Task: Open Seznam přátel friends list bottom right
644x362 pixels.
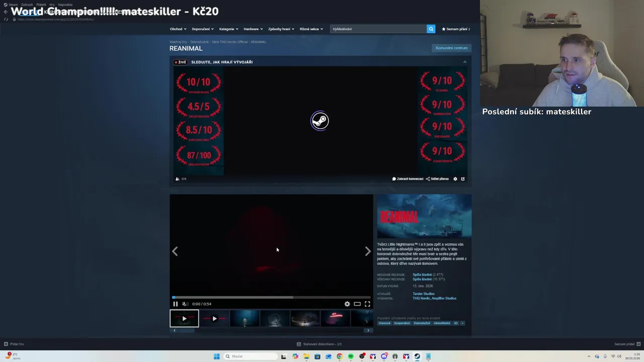Action: pyautogui.click(x=627, y=344)
